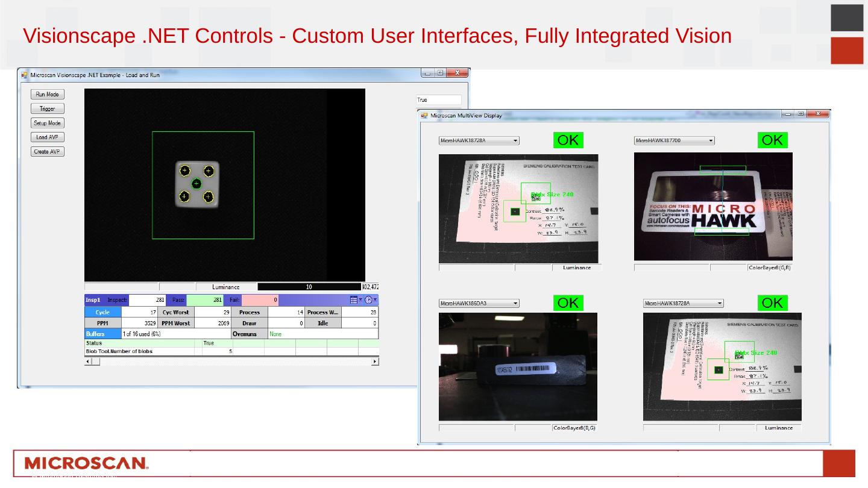Click the blob count value 5
This screenshot has width=868, height=488.
(230, 351)
